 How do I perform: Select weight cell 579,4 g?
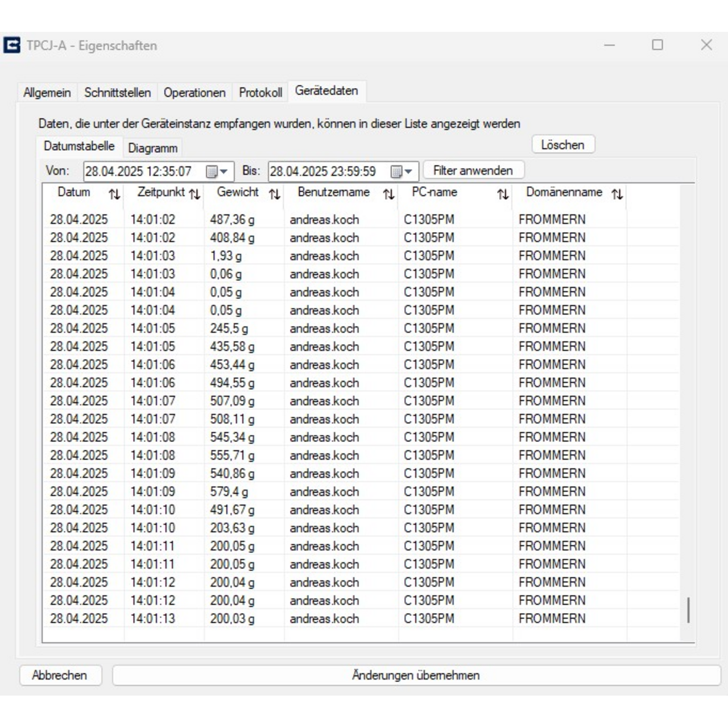coord(229,492)
